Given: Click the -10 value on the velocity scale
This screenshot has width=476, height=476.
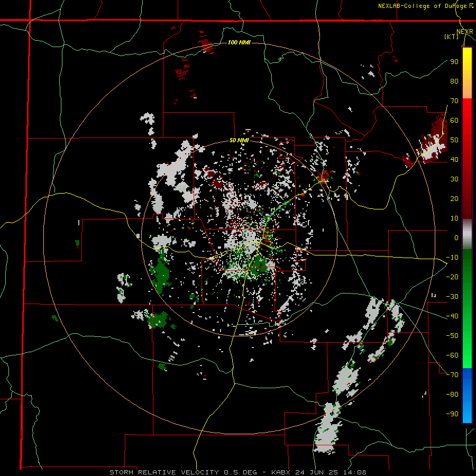Looking at the screenshot, I should tap(452, 258).
